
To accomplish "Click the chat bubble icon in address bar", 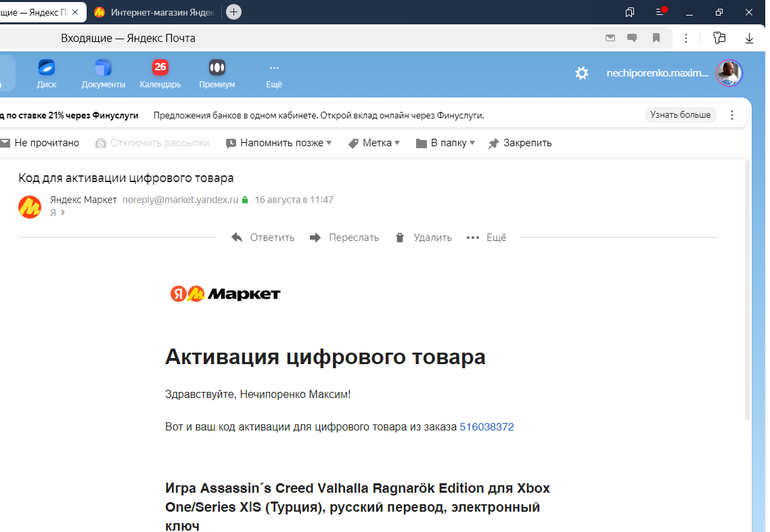I will (632, 38).
